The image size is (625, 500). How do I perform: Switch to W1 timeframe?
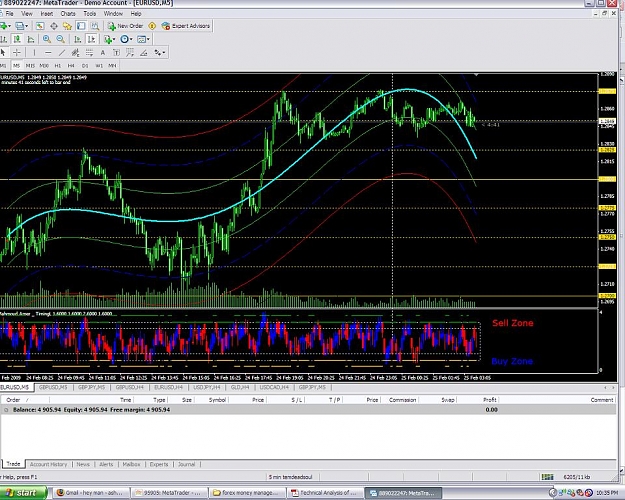tap(99, 66)
